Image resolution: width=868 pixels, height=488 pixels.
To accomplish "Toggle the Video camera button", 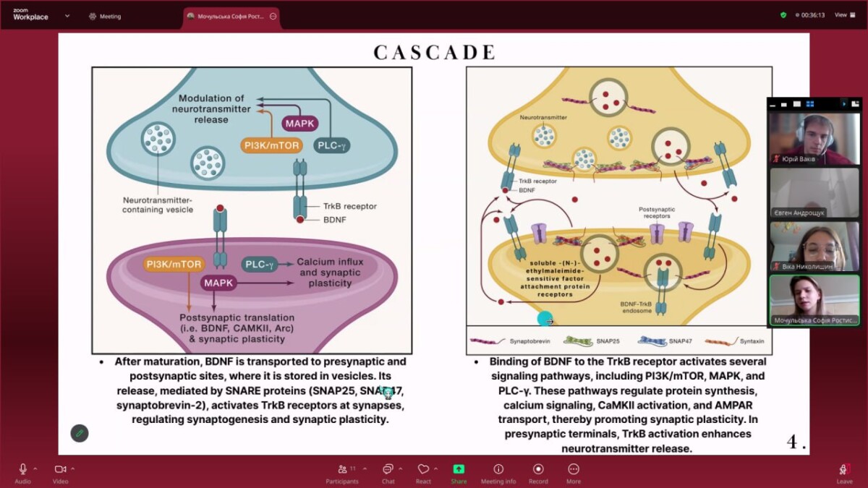I will [60, 468].
